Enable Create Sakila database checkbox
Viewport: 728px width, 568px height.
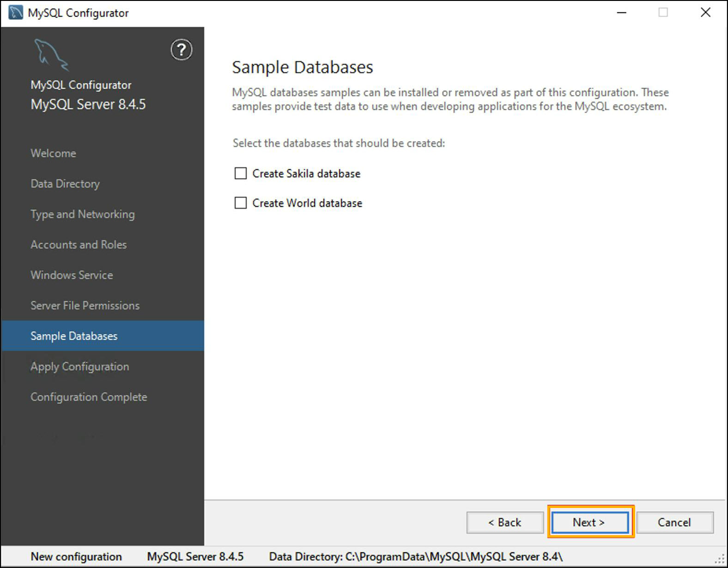pyautogui.click(x=241, y=174)
